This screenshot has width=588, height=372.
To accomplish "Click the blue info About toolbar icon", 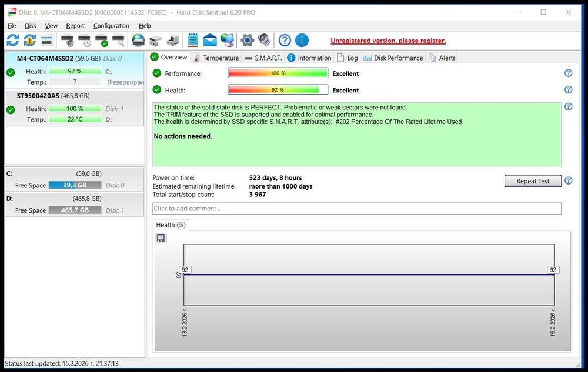I will tap(302, 41).
